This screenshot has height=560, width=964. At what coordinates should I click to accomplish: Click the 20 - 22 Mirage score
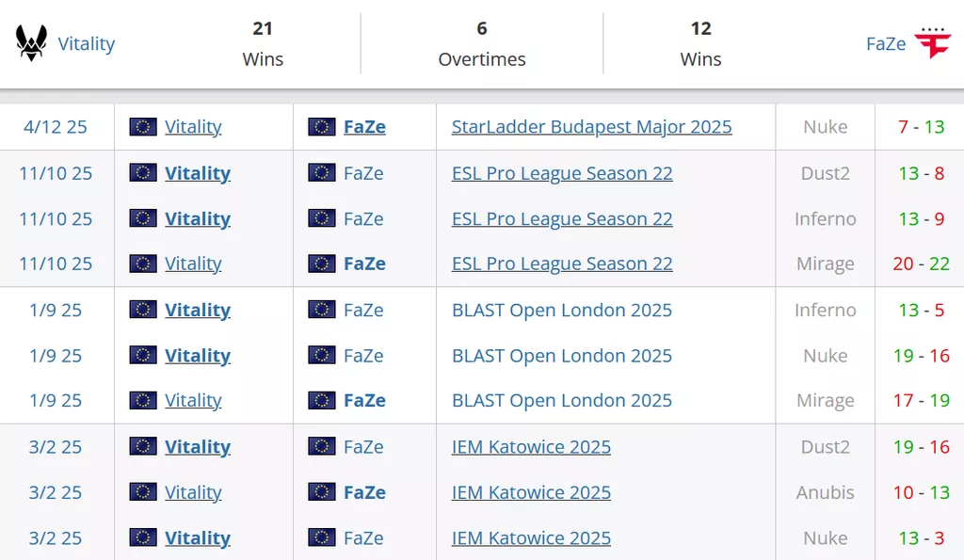pos(921,264)
